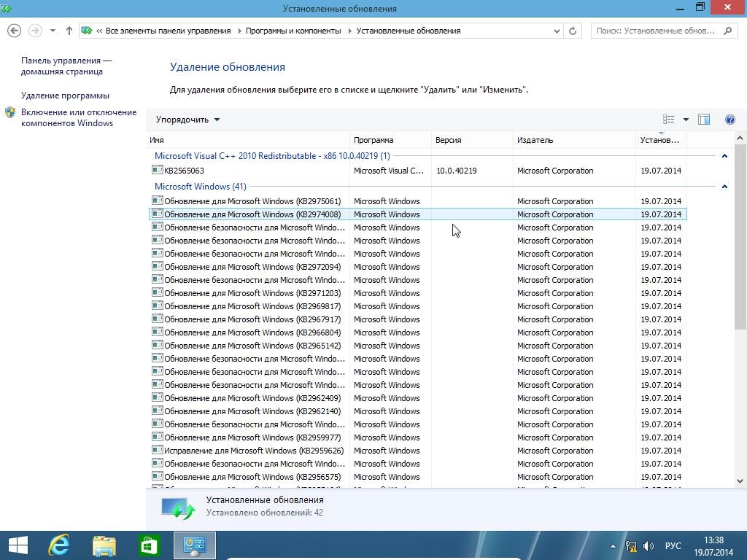
Task: Sort by 'Программа' column header
Action: (390, 140)
